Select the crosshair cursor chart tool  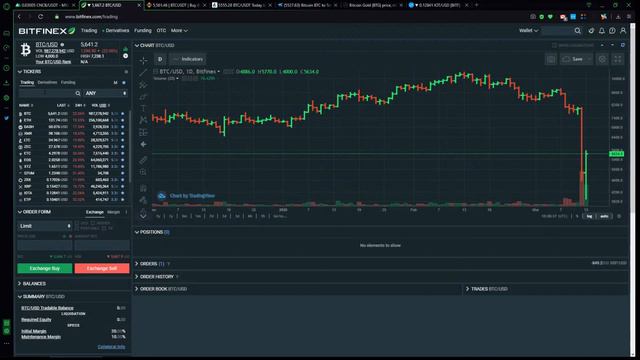click(143, 60)
